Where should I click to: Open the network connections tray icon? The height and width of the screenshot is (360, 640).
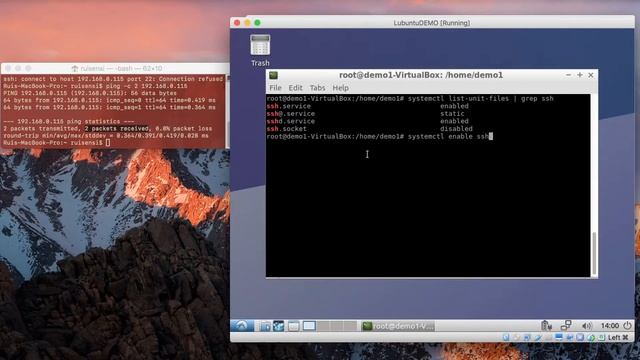(566, 325)
